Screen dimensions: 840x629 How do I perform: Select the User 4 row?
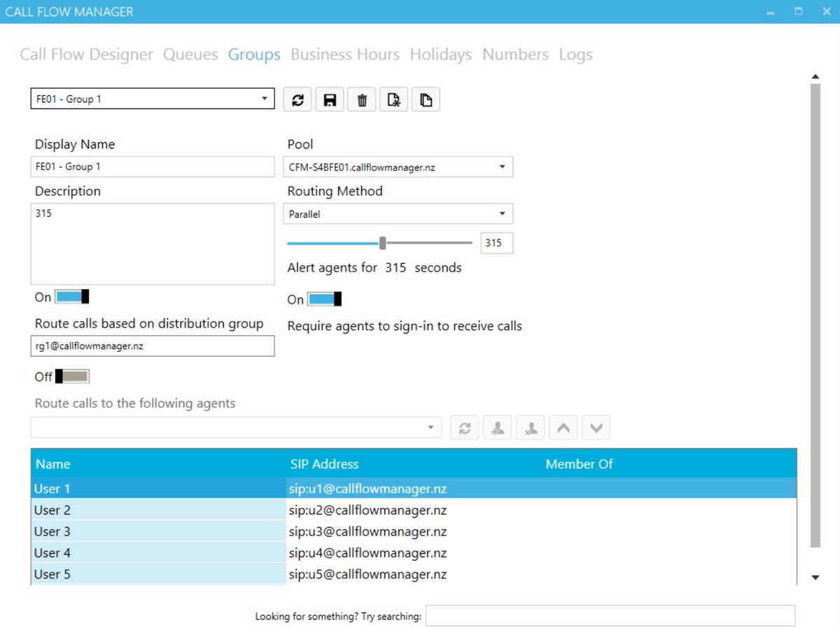coord(414,553)
